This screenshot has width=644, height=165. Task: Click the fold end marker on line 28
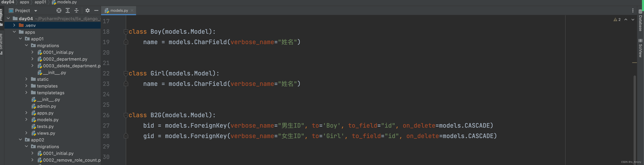point(126,136)
